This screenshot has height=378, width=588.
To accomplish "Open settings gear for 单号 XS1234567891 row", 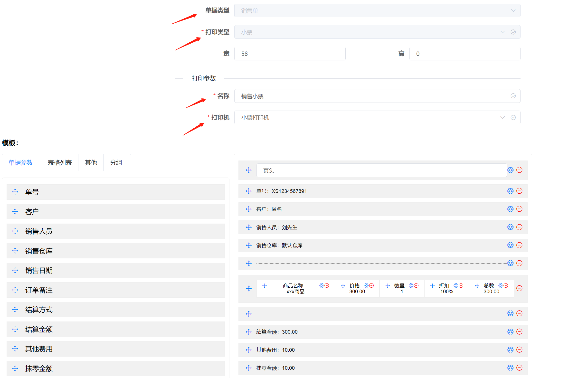I will (510, 191).
